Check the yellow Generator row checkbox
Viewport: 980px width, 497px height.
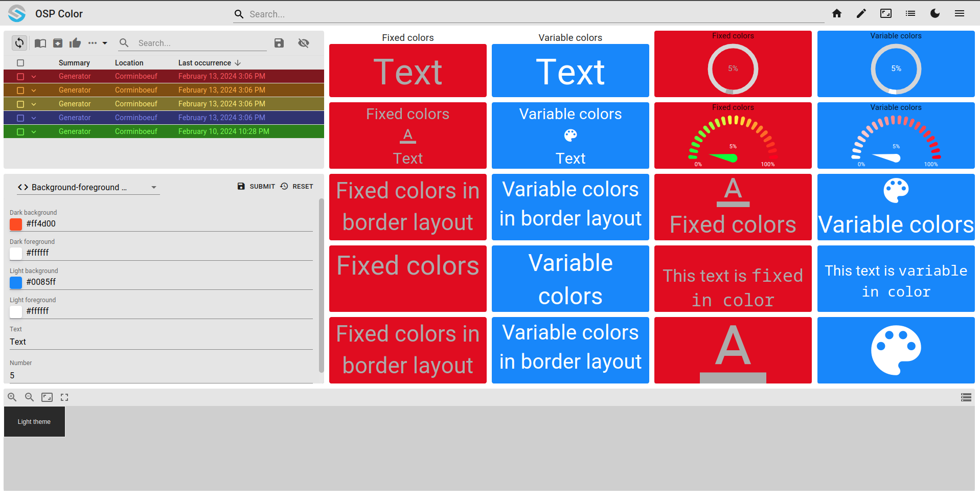pos(20,104)
